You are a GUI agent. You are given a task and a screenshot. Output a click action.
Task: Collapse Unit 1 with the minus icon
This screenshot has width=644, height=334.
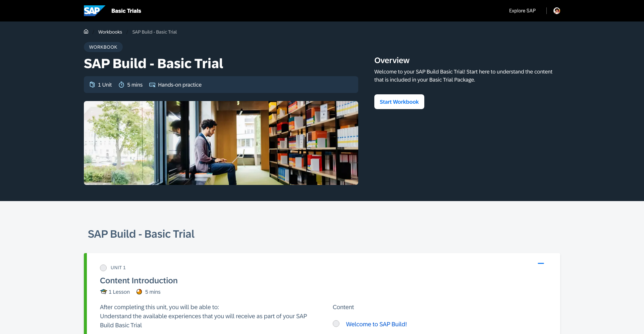coord(541,264)
